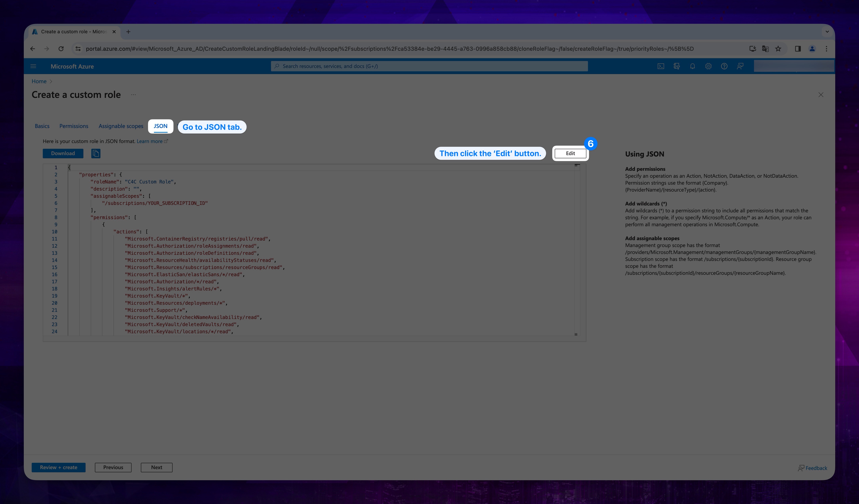Open the Learn more link
This screenshot has height=504, width=859.
(152, 141)
